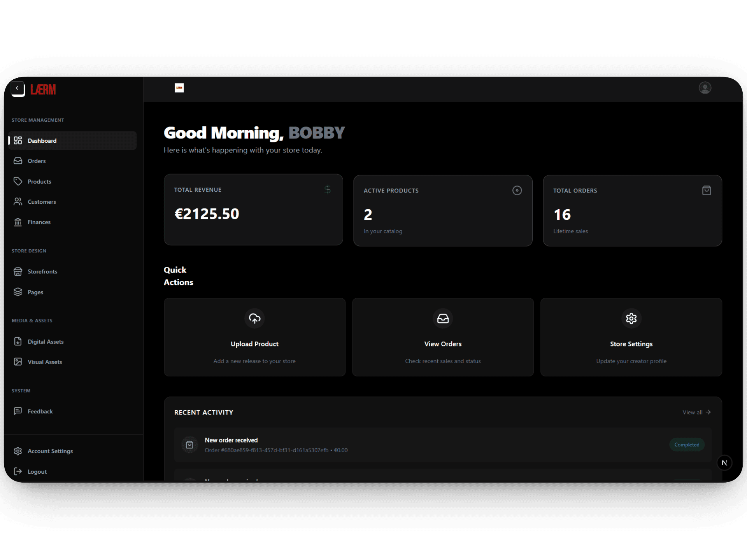Open Account Settings
This screenshot has height=560, width=747.
(x=50, y=451)
